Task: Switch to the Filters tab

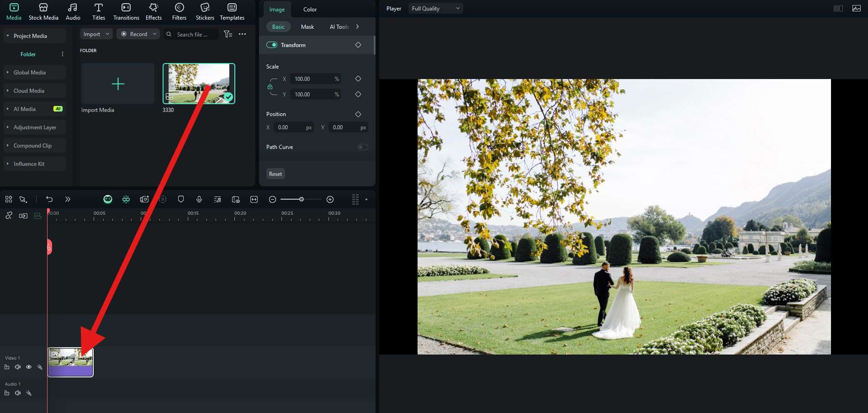Action: [179, 12]
